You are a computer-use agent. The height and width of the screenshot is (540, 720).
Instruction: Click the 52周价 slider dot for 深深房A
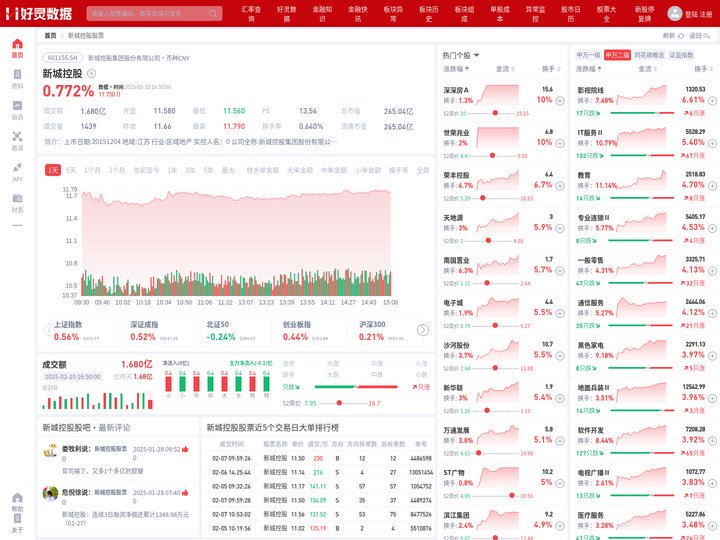tap(495, 113)
